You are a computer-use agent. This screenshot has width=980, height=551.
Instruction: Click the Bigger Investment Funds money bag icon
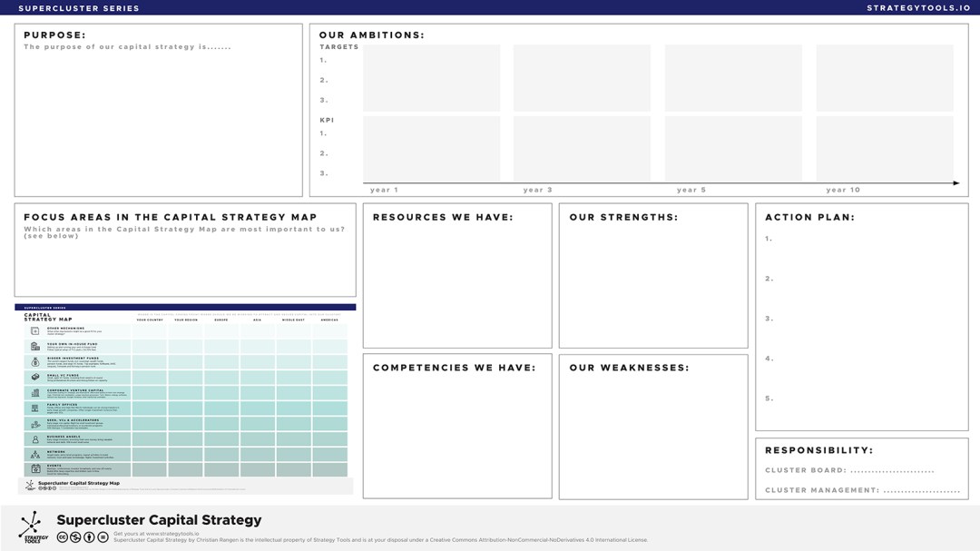click(x=35, y=361)
